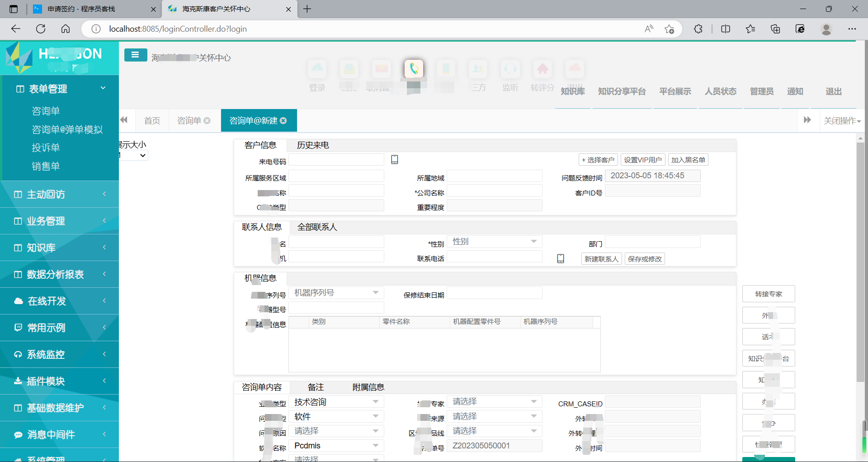Viewport: 868px width, 462px height.
Task: Open the Pcdmis software name dropdown
Action: pyautogui.click(x=336, y=445)
